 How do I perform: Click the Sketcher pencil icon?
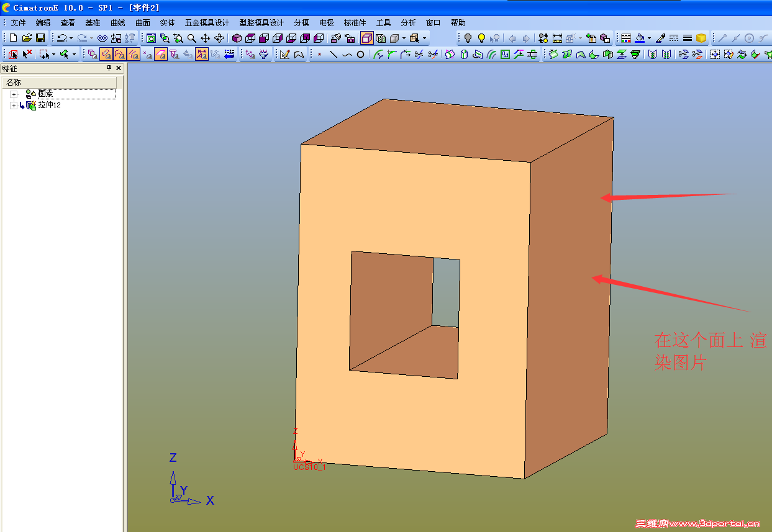click(x=285, y=54)
